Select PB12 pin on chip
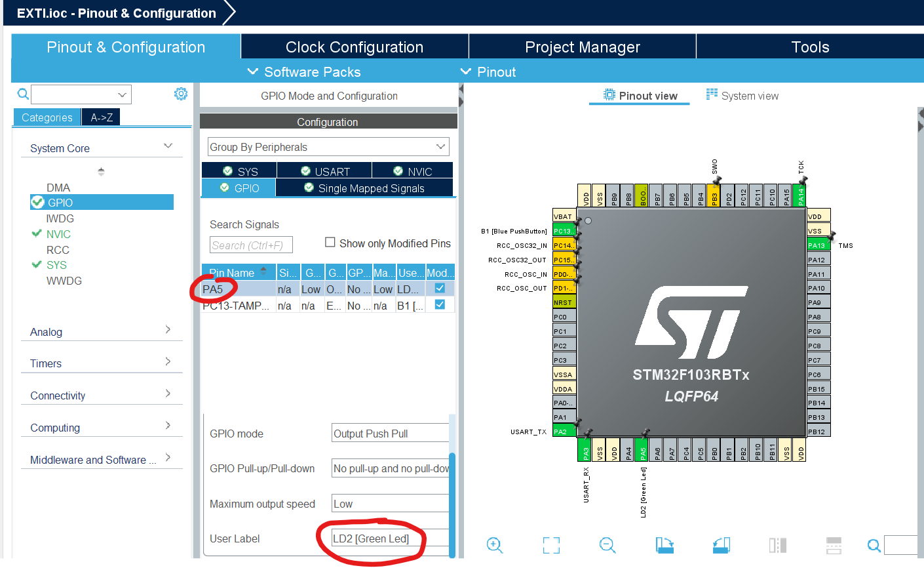Viewport: 924px width, 568px height. pos(819,431)
